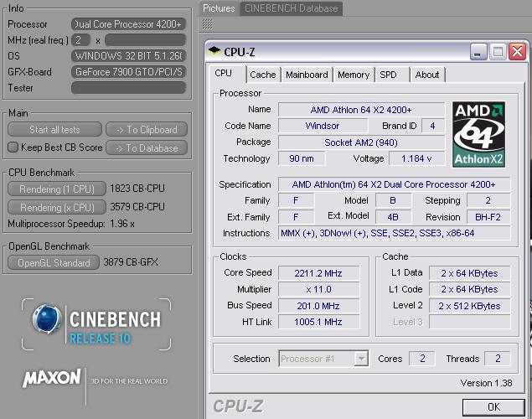Click the 1823 CB-CPU score
The image size is (532, 419).
coord(137,189)
